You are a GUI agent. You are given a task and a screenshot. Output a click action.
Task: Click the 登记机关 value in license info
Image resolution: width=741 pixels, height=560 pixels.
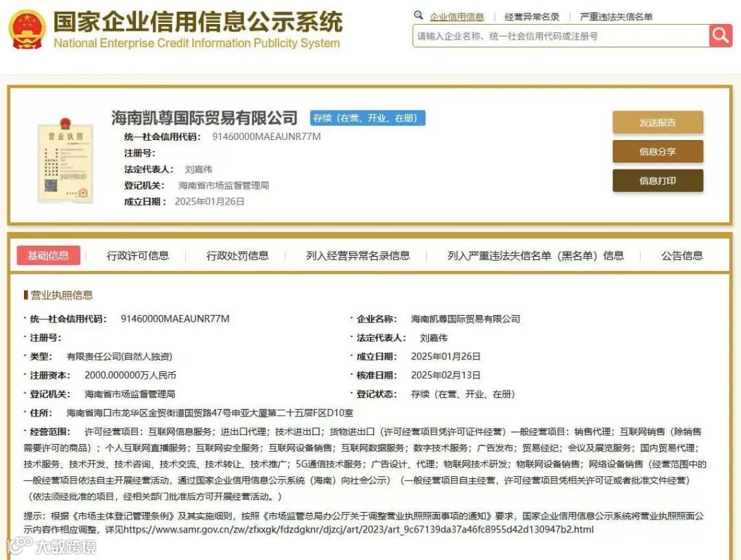click(x=130, y=394)
